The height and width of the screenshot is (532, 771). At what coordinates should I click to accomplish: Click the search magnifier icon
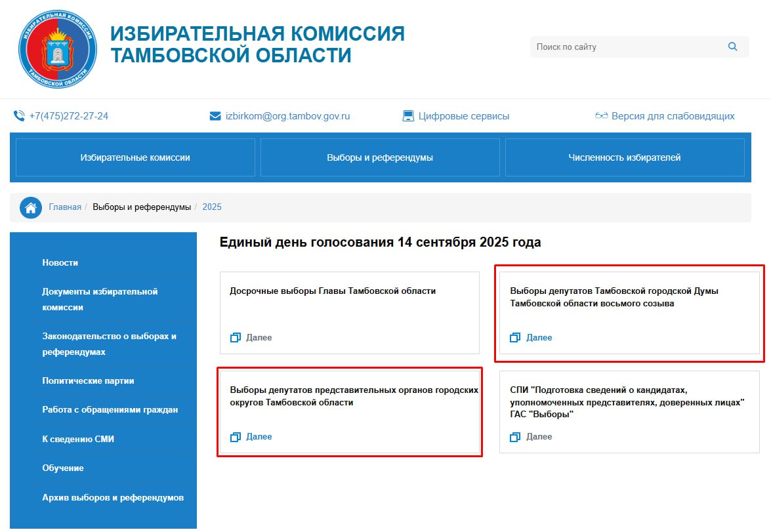click(x=733, y=47)
